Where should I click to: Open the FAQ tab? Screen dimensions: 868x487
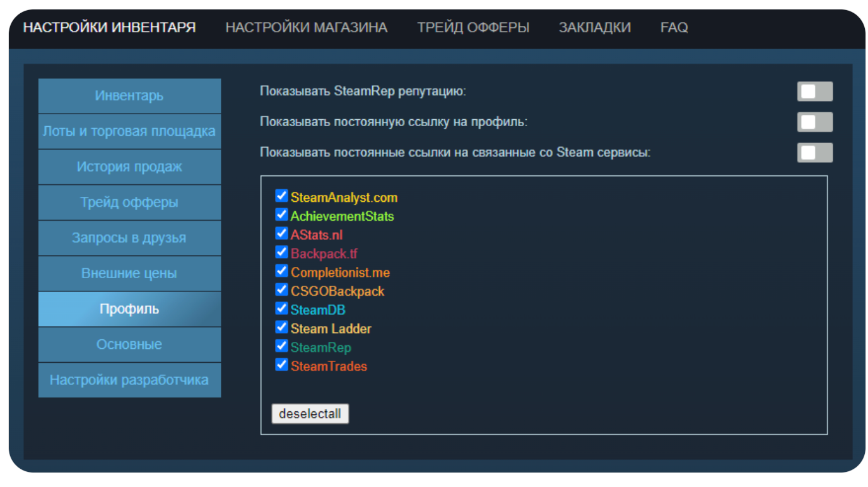point(674,28)
